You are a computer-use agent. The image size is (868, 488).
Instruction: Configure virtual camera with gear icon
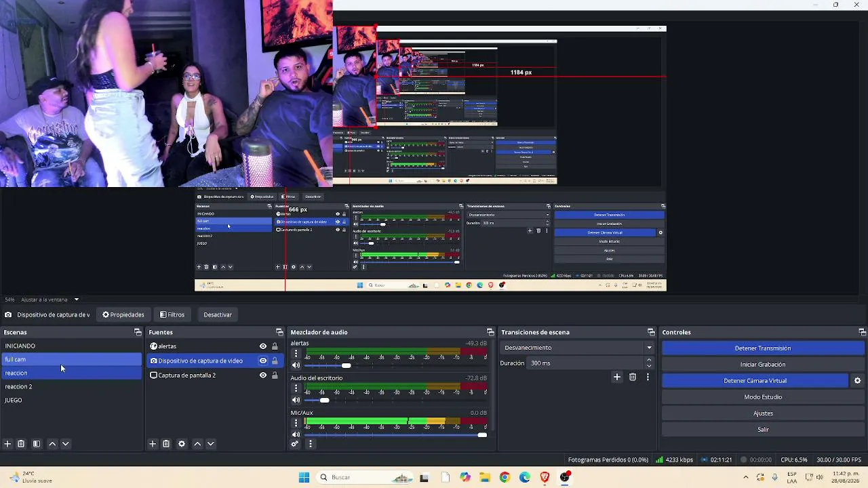point(858,381)
